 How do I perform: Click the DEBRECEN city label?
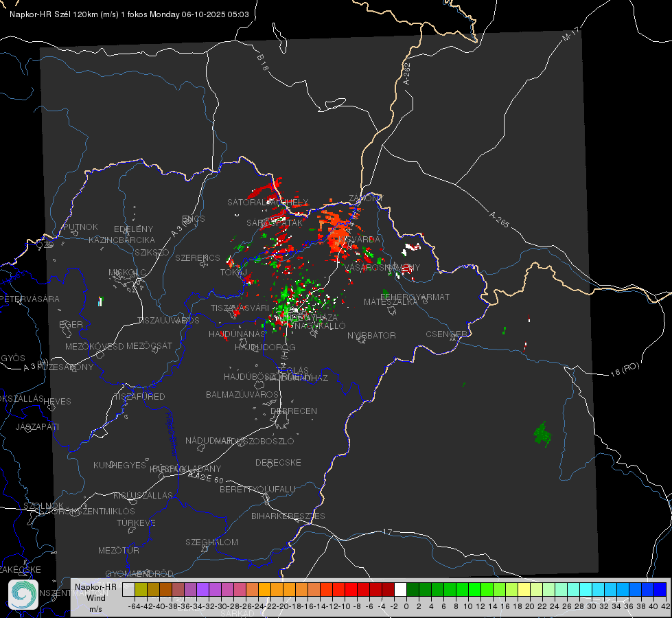(x=294, y=411)
